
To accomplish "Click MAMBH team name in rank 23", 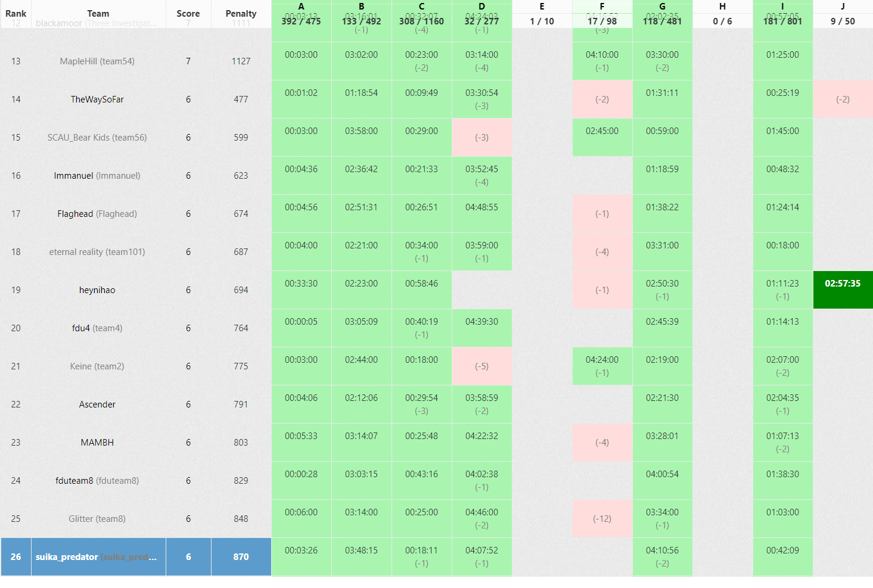I will (x=97, y=443).
